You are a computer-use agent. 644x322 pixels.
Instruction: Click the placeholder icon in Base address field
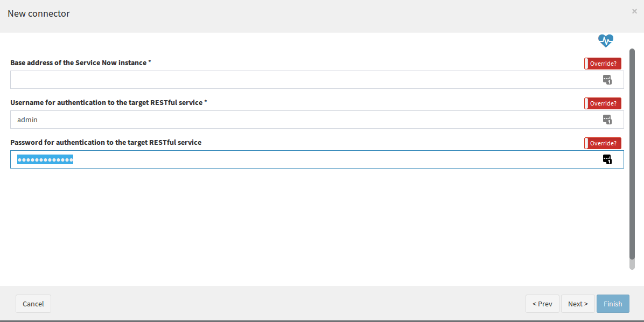click(x=607, y=80)
